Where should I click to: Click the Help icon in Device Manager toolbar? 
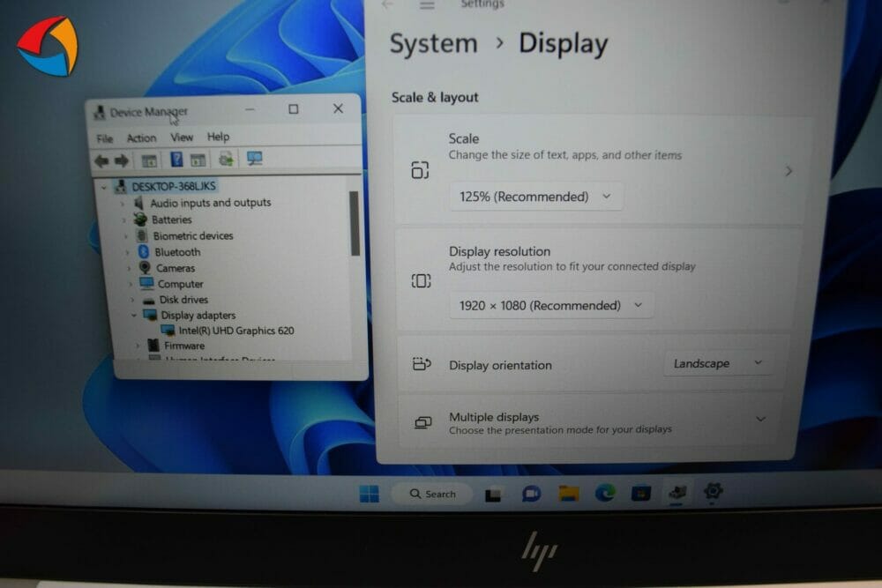point(176,160)
